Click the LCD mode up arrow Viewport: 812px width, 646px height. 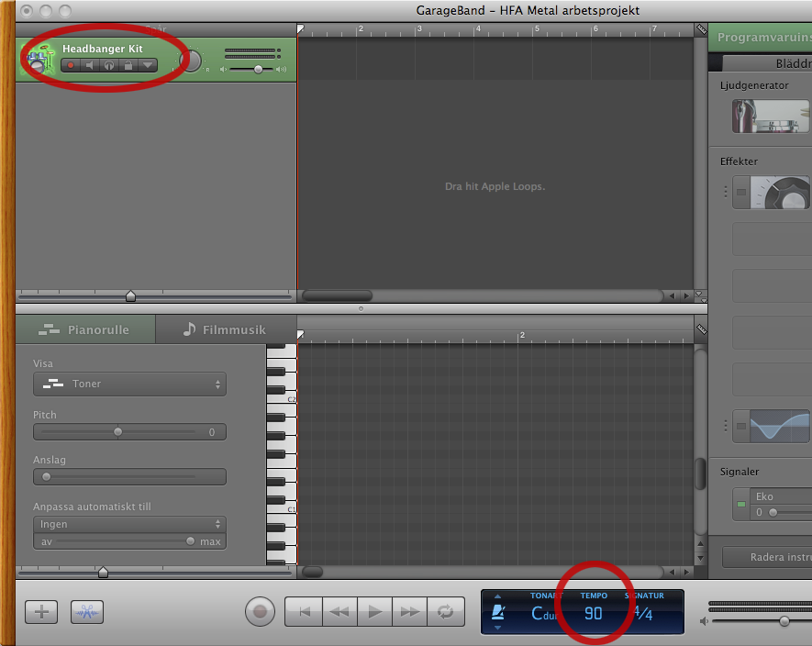(497, 596)
